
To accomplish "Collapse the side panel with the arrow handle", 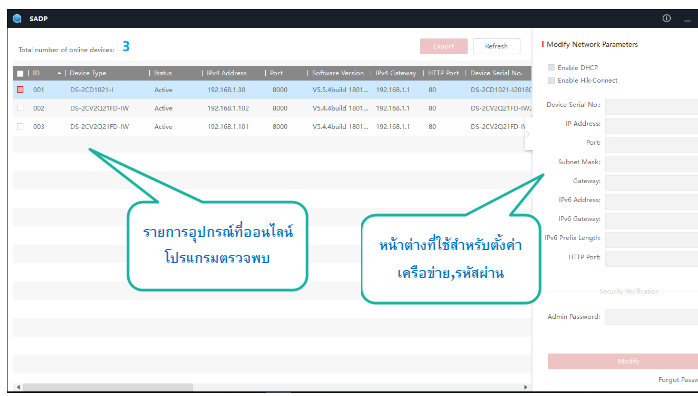I will click(x=528, y=134).
